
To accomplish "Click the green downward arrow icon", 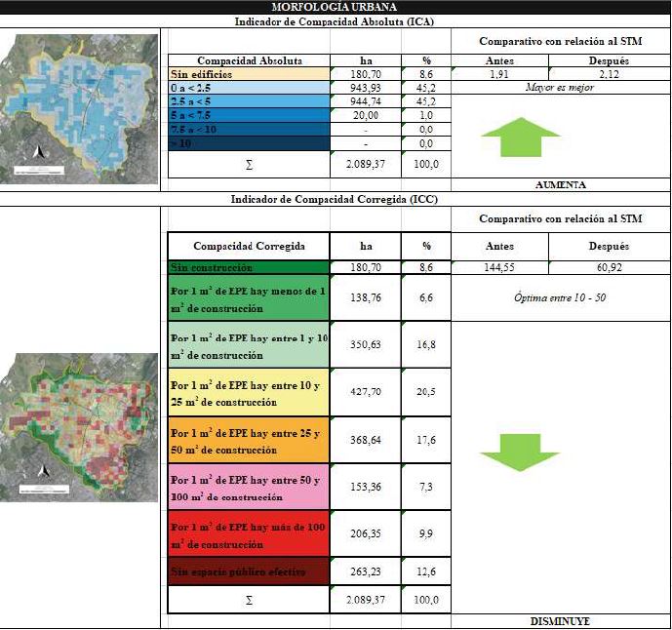I will (x=520, y=452).
